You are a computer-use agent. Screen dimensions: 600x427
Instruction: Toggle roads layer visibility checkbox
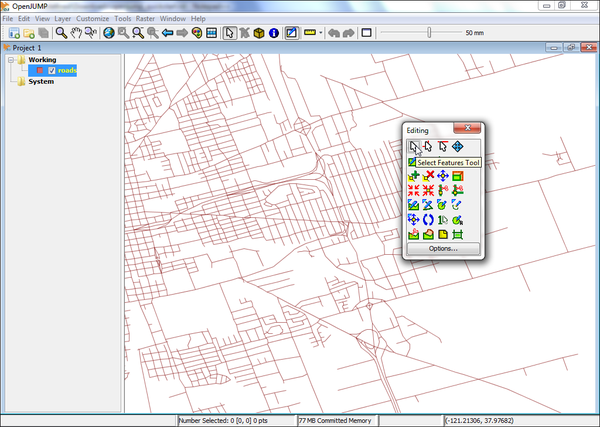click(52, 71)
